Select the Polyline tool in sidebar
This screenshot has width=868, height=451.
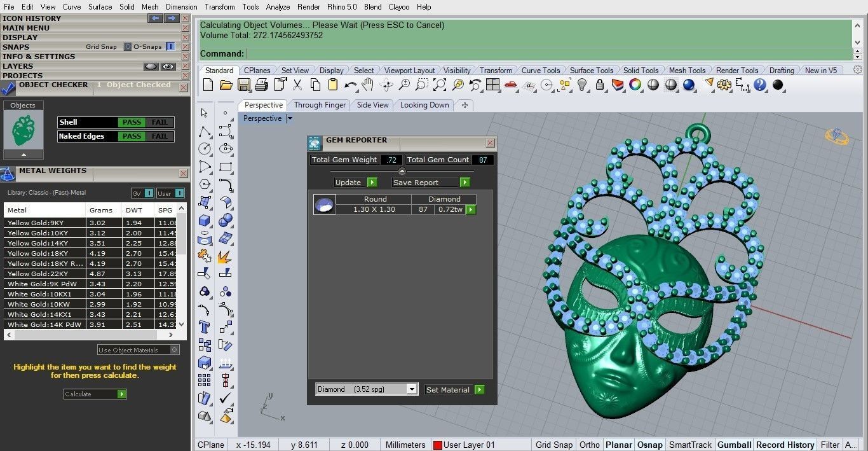coord(205,131)
